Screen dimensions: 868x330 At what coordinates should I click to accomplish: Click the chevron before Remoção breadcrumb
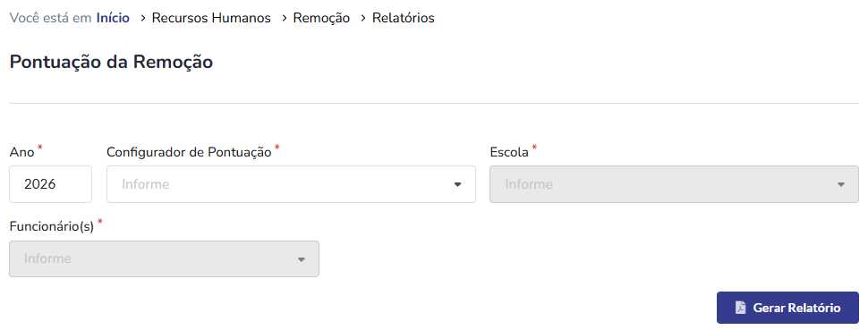point(284,18)
